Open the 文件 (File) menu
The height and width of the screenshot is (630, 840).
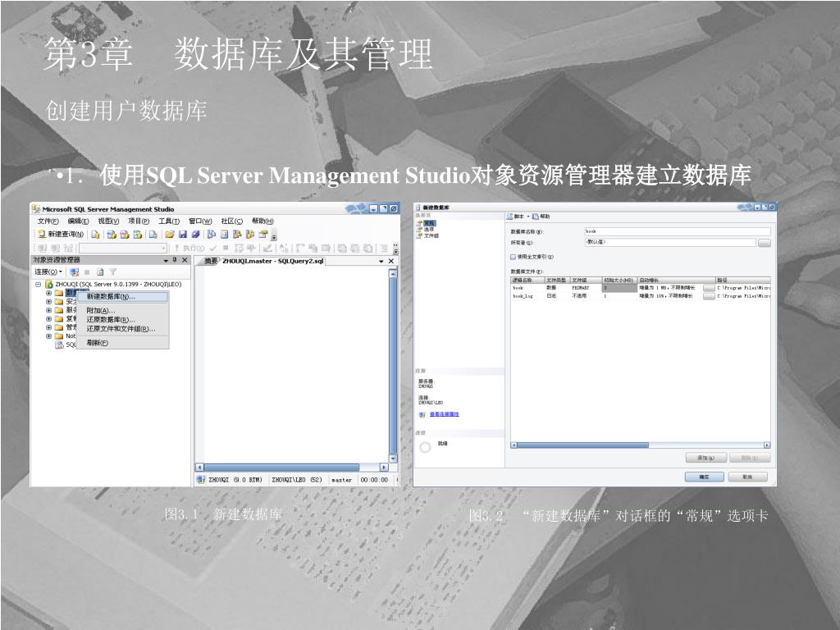[48, 221]
